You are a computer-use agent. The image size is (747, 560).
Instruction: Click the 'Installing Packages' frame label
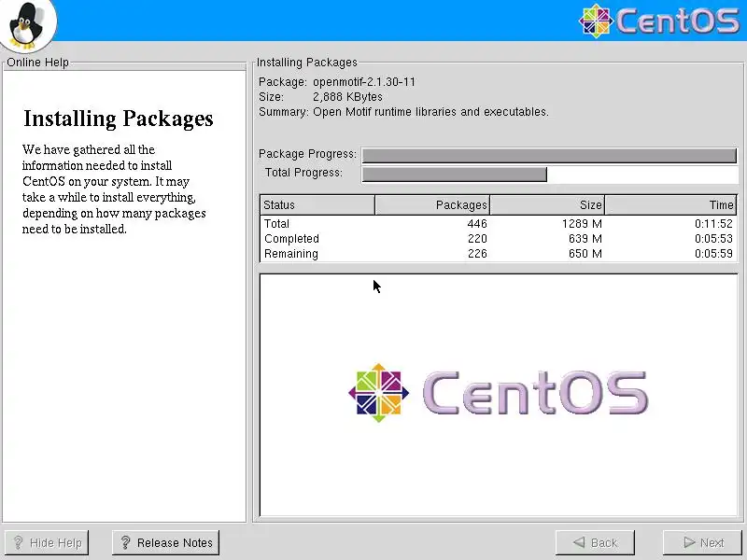tap(307, 63)
